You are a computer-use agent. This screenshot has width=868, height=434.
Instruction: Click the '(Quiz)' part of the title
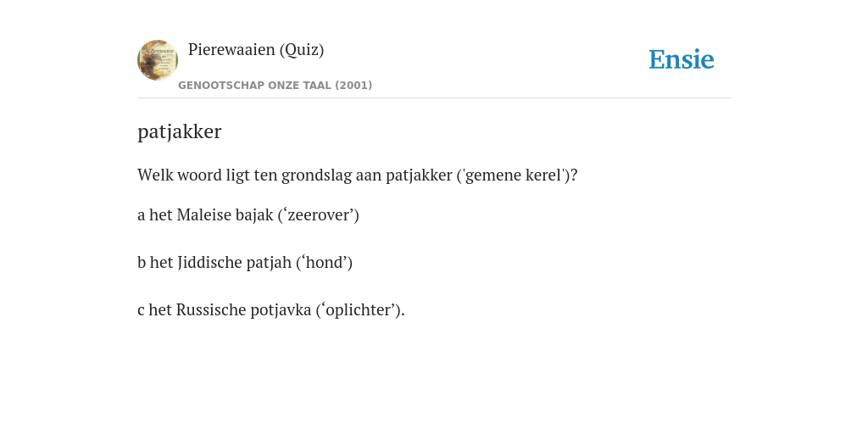tap(302, 50)
